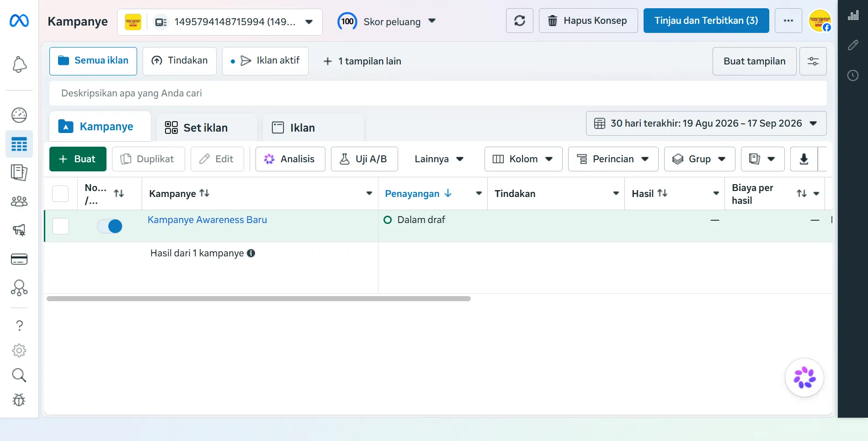Click Tinjau dan Terbitkan (3)
The height and width of the screenshot is (441, 868).
click(706, 21)
